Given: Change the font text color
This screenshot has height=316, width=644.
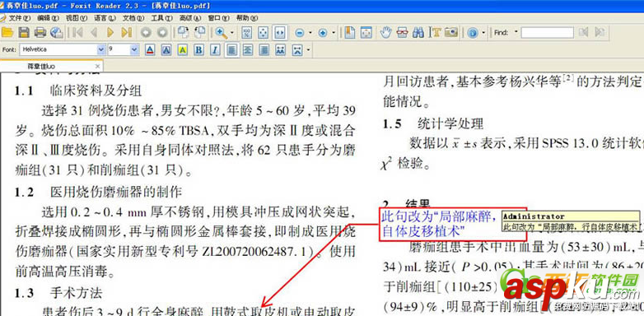Looking at the screenshot, I should [x=150, y=50].
